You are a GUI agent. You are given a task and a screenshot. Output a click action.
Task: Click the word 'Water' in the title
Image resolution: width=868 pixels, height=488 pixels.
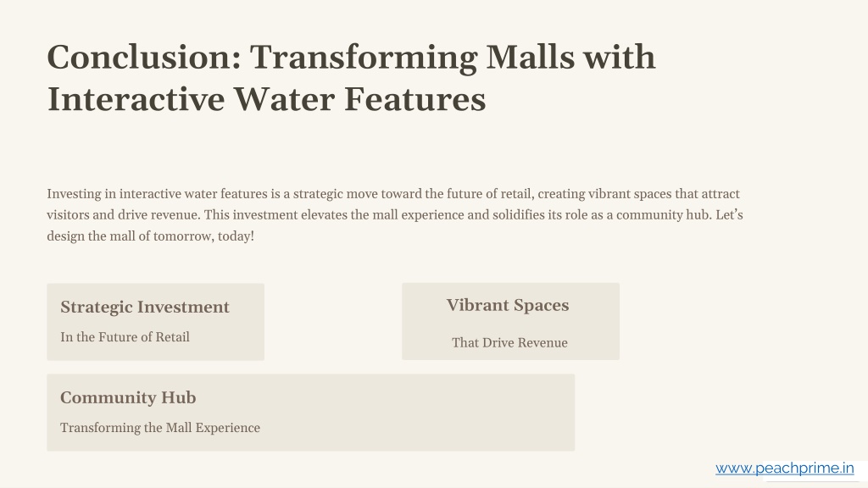click(x=284, y=100)
